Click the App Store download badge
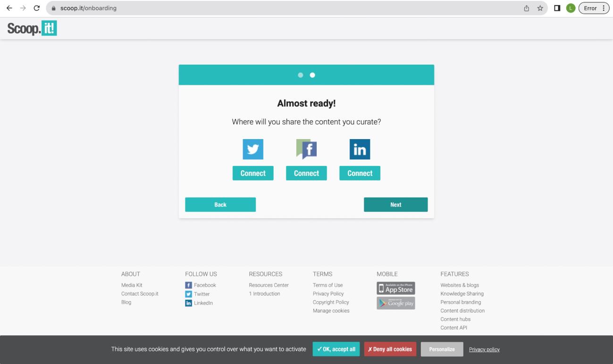Image resolution: width=613 pixels, height=364 pixels. coord(395,288)
